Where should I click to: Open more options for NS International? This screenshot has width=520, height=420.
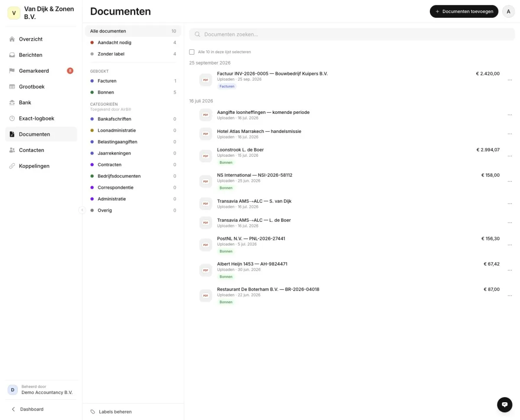click(510, 181)
